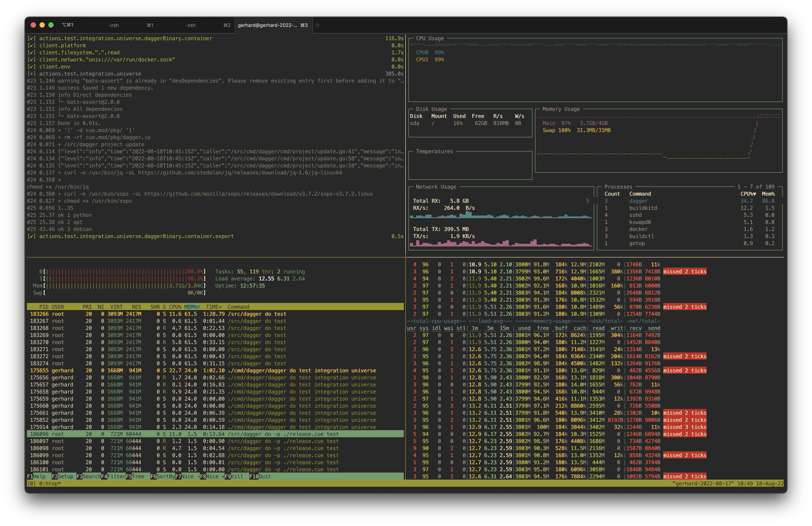The image size is (812, 526).
Task: Sort htop by VIRT column header
Action: click(116, 307)
